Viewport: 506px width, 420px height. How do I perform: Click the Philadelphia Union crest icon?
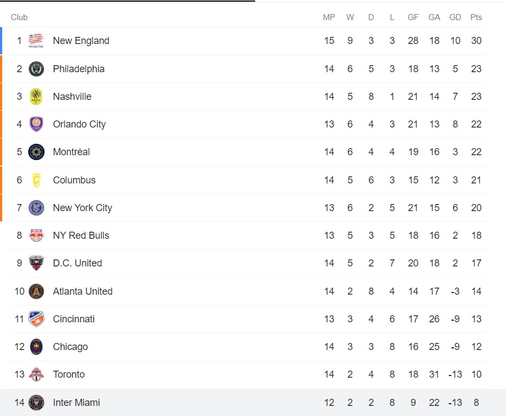(36, 69)
